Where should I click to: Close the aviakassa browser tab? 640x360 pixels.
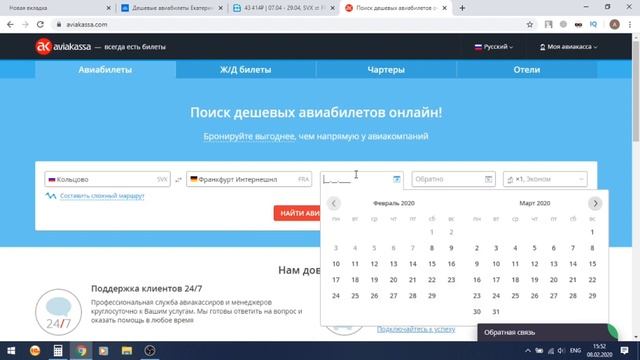click(444, 8)
